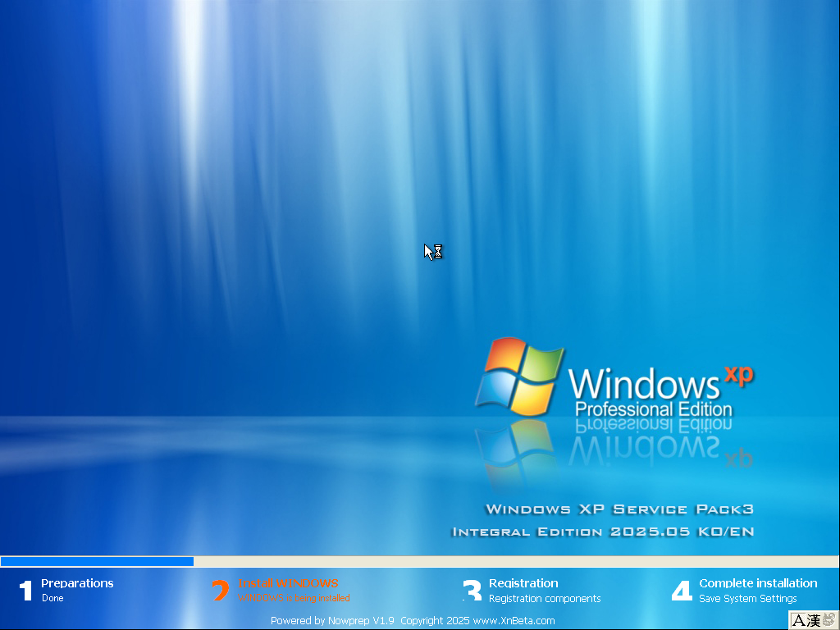
Task: Click the 'Complete installation' step title
Action: (758, 583)
